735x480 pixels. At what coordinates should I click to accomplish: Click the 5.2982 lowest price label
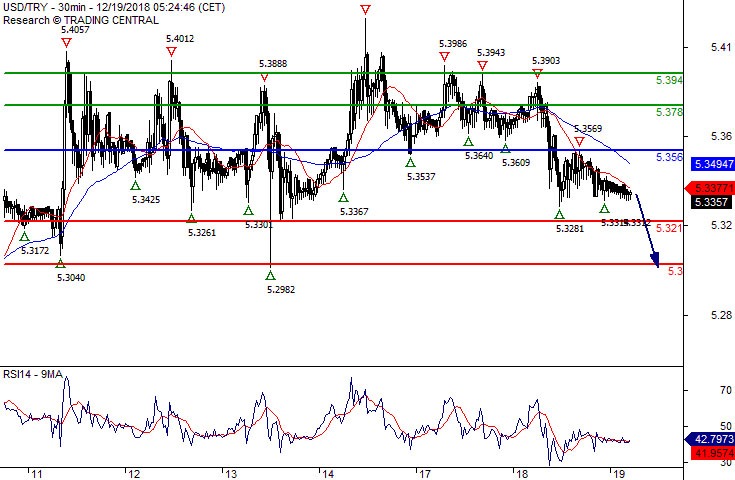coord(281,290)
